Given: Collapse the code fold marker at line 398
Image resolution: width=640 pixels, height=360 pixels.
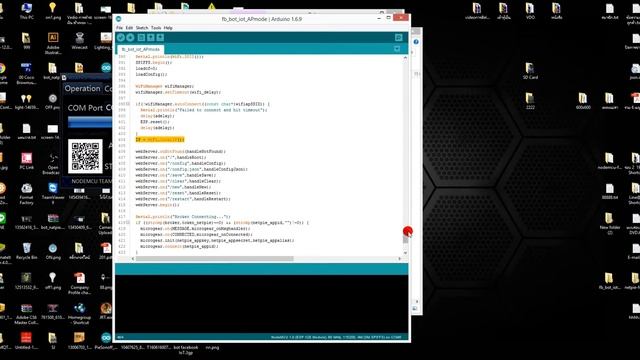Looking at the screenshot, I should coord(128,104).
